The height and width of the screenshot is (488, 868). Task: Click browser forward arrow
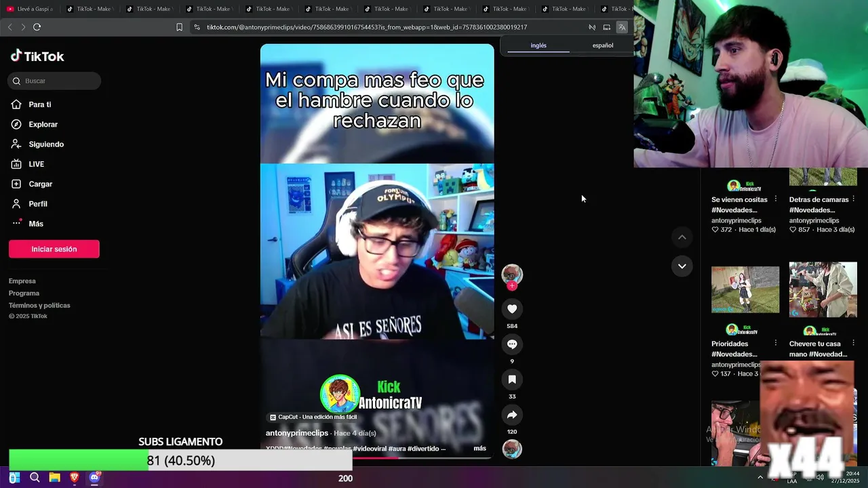[x=23, y=27]
